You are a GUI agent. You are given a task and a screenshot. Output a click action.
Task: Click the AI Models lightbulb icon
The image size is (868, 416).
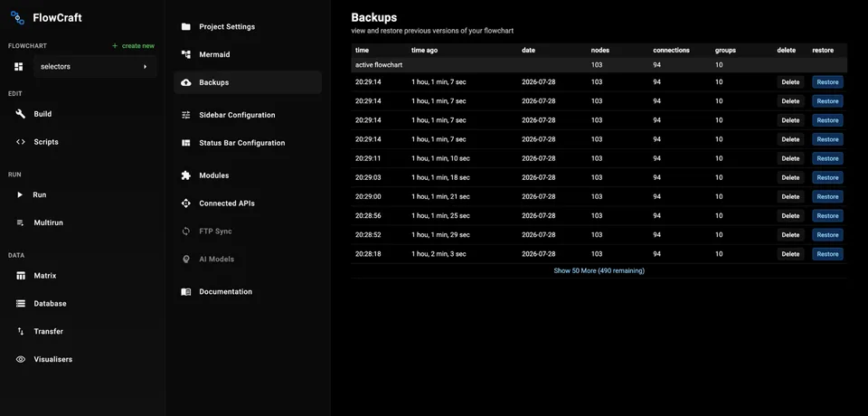click(x=186, y=259)
